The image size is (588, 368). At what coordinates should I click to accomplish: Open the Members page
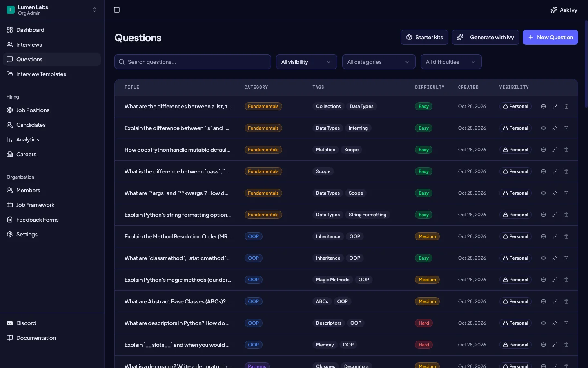52,190
